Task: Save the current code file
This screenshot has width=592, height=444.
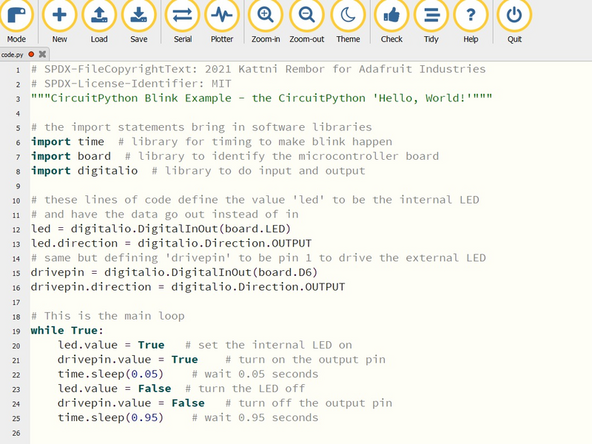Action: (139, 21)
